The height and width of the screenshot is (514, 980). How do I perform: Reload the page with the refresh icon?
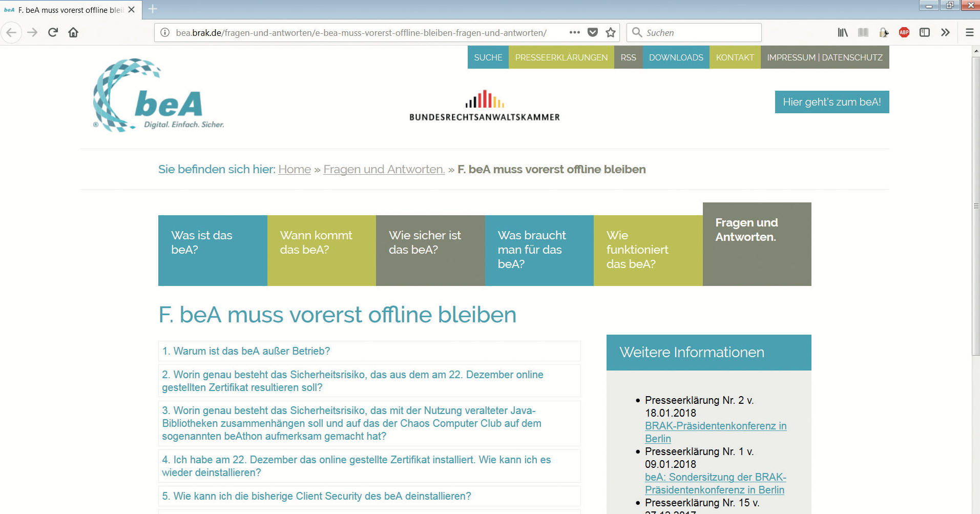pyautogui.click(x=53, y=32)
